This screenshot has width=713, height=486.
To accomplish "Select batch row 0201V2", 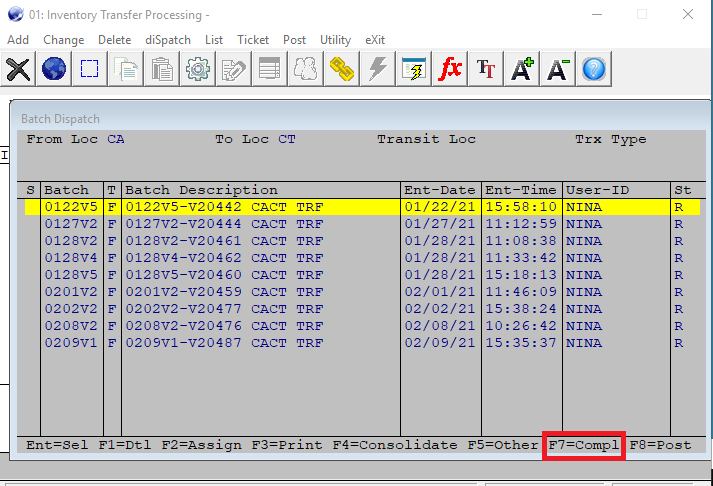I will (362, 292).
